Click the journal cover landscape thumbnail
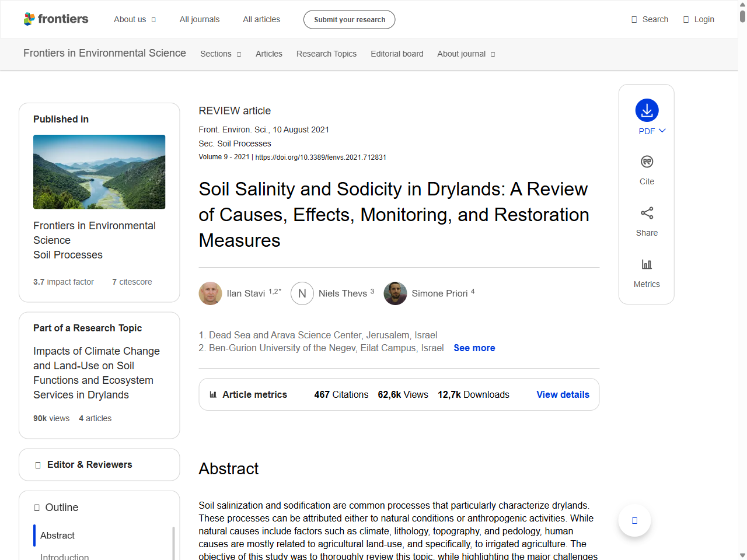 [x=99, y=171]
